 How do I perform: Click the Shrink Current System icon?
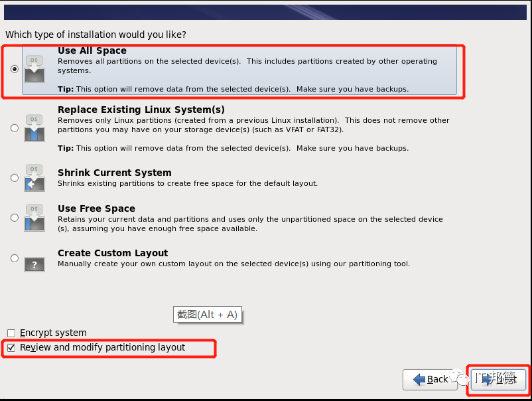pos(34,178)
